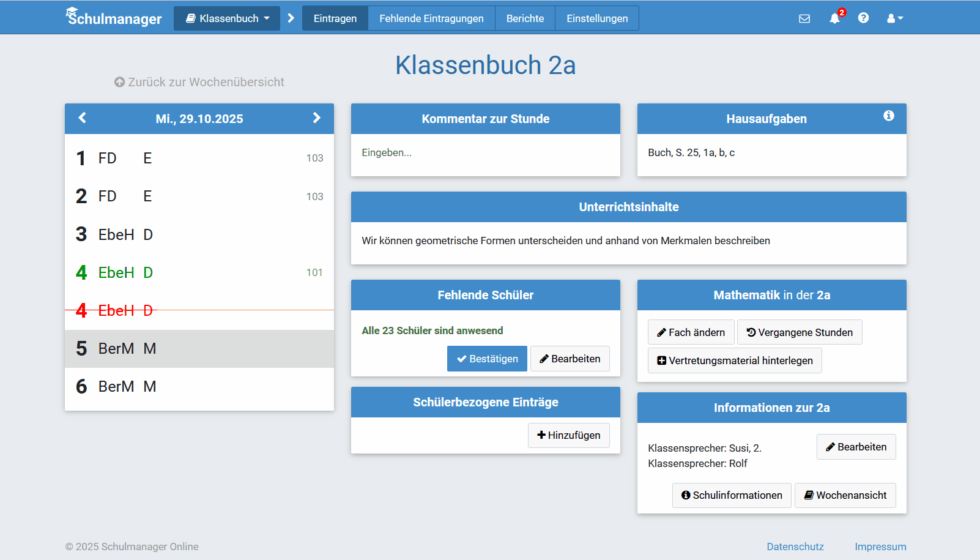The image size is (980, 560).
Task: Type in Kommentar zur Stunde field
Action: [485, 153]
